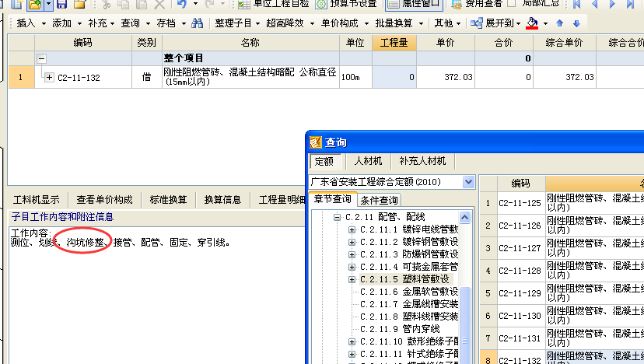
Task: Collapse C.2.11 配管、配线 tree node
Action: coord(337,217)
